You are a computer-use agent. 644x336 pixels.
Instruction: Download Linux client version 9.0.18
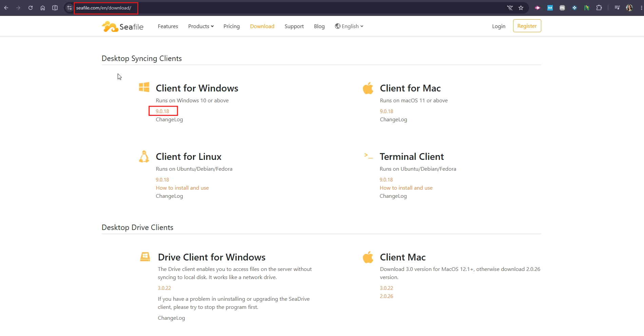click(162, 180)
